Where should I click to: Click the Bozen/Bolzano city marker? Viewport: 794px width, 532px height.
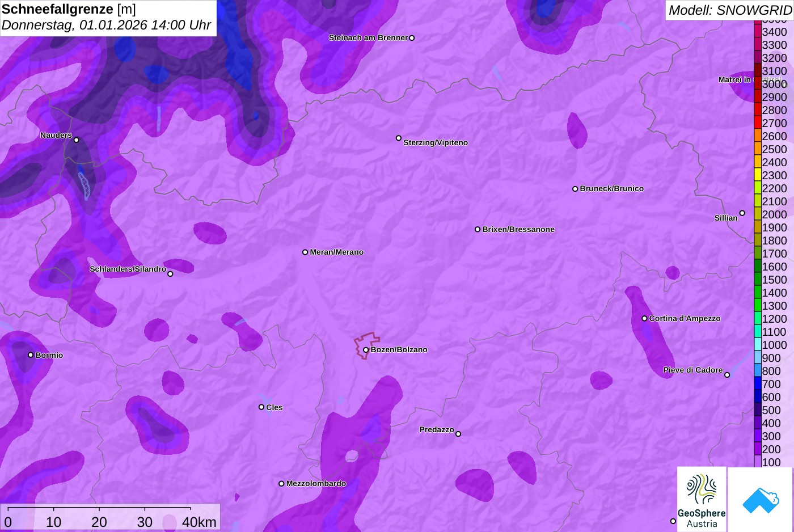click(x=366, y=350)
